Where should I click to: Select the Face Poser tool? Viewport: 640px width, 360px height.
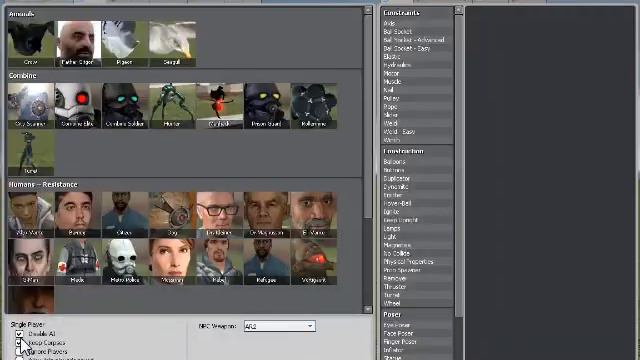pyautogui.click(x=417, y=333)
